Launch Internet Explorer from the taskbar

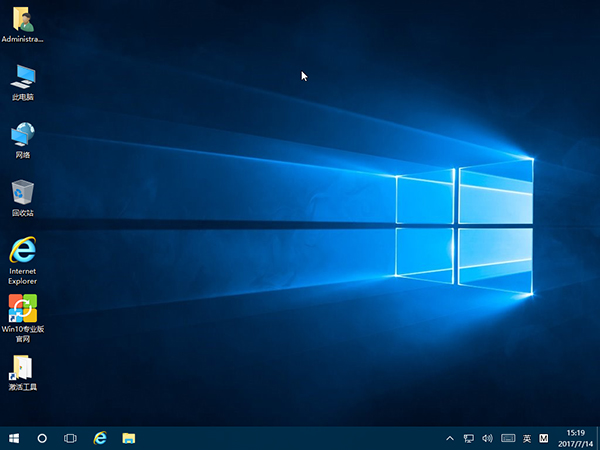point(100,438)
